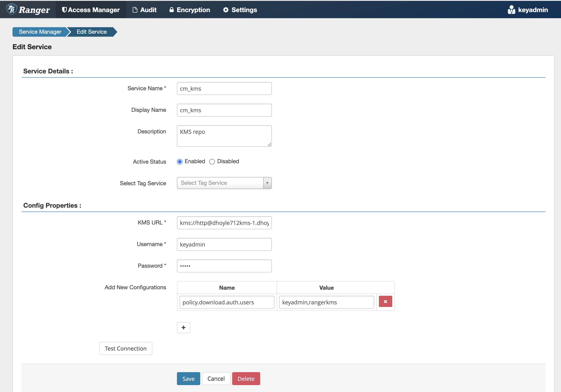Viewport: 561px width, 392px height.
Task: Focus the Password input field
Action: 224,266
